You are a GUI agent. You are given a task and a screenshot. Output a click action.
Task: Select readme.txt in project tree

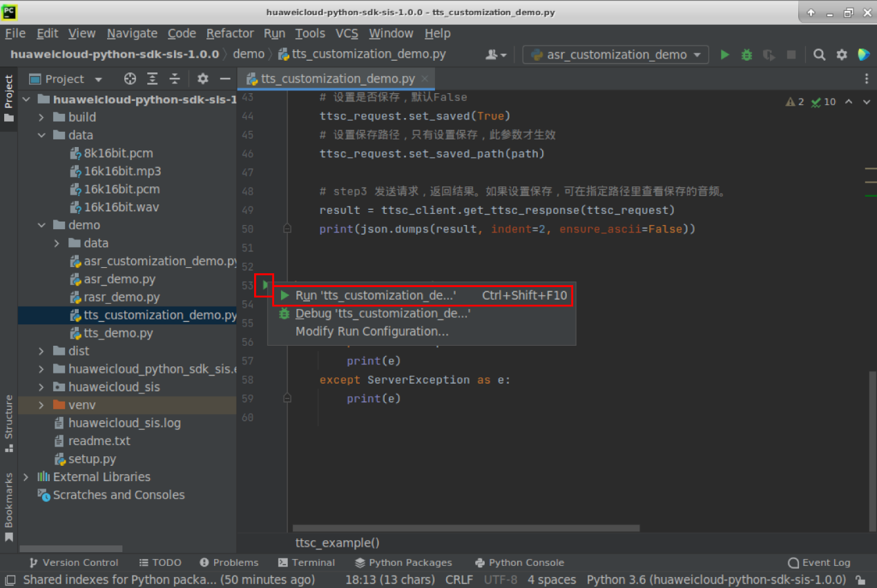tap(99, 440)
